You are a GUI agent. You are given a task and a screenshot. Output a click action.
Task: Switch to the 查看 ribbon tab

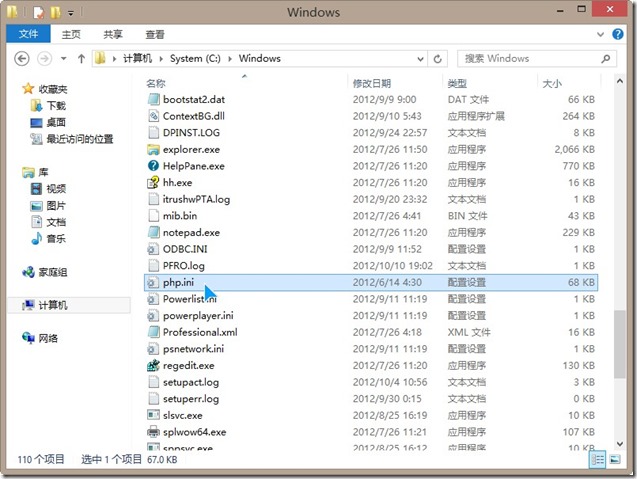155,35
